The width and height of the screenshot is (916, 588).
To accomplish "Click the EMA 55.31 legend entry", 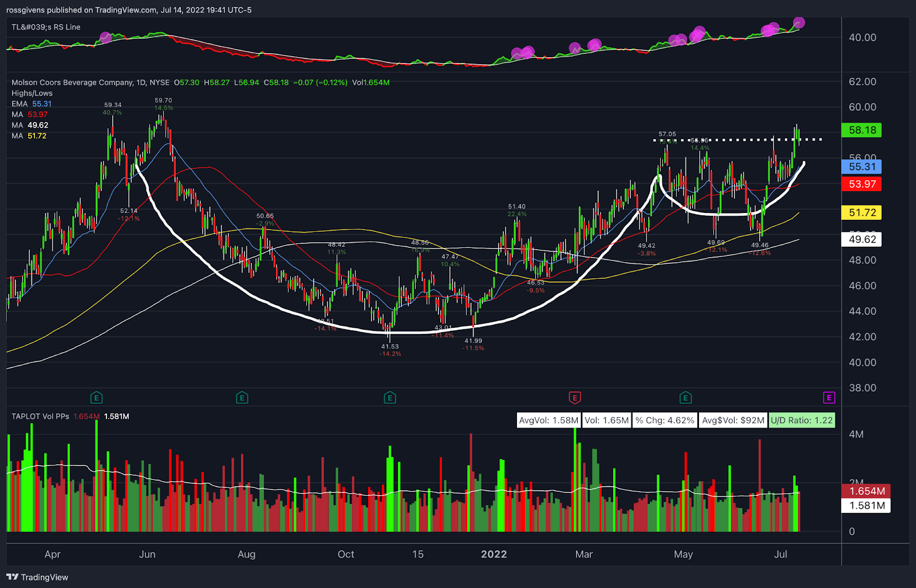I will 31,104.
